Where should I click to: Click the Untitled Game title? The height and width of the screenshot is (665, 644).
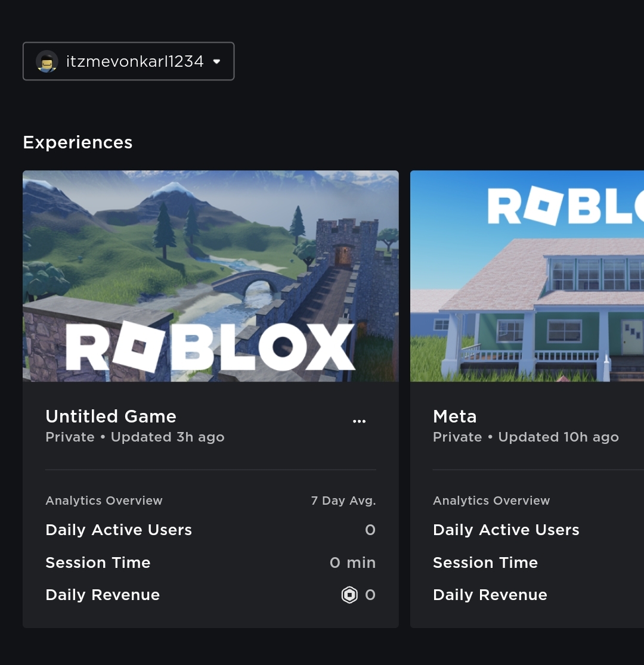click(x=111, y=417)
